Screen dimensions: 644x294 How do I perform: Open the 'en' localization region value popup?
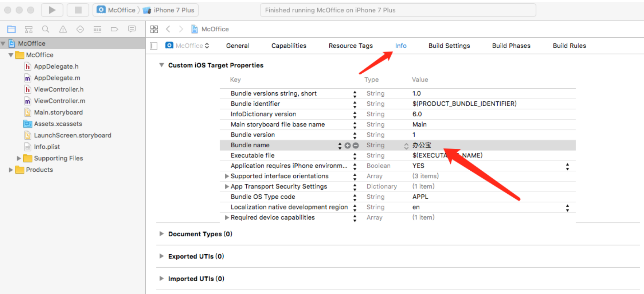pyautogui.click(x=567, y=207)
